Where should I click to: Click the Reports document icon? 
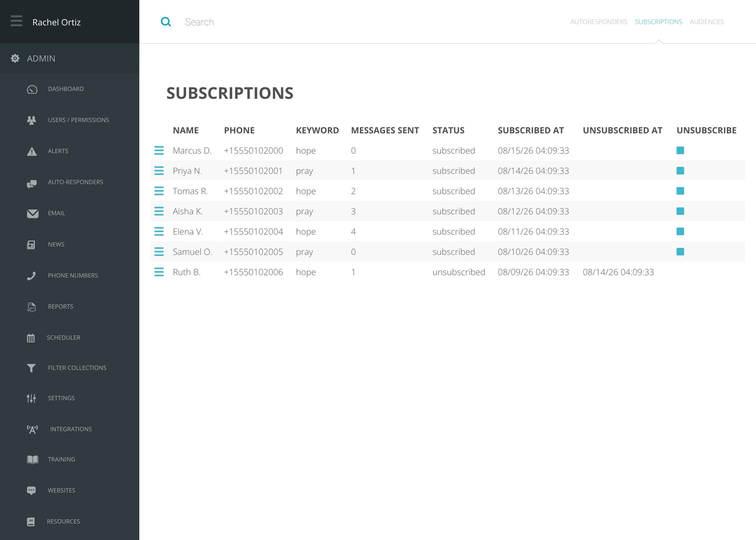31,307
